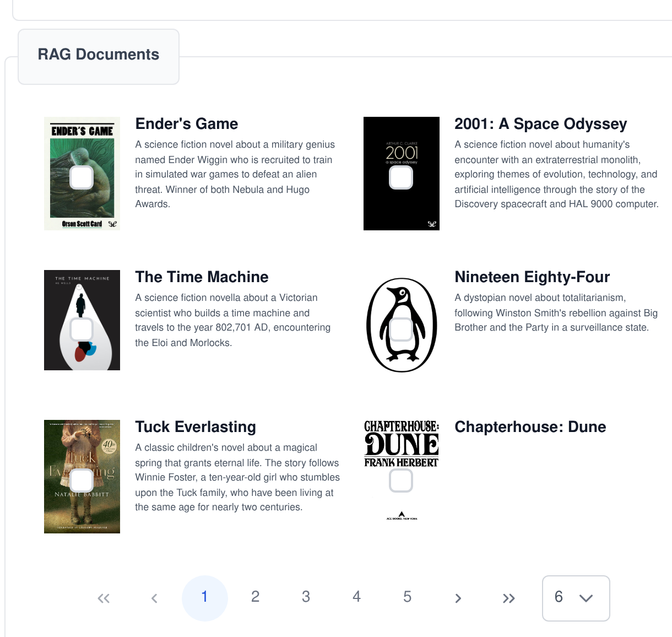Go to previous page arrow

pos(154,598)
